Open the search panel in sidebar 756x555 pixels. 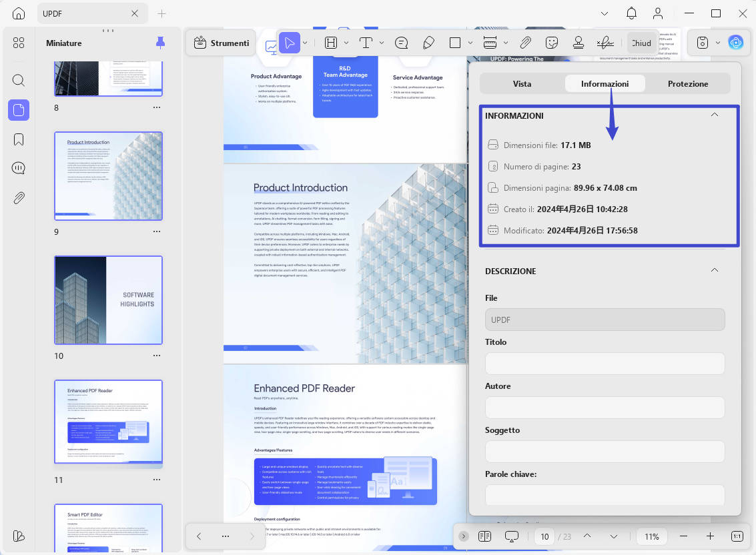(x=18, y=80)
